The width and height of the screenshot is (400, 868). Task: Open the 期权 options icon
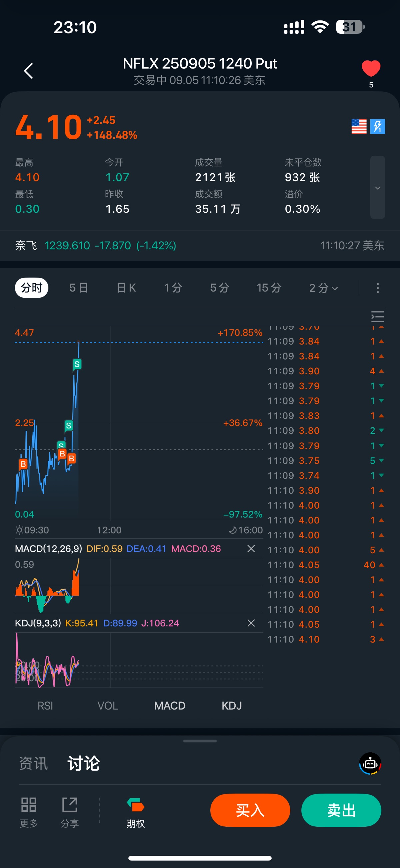click(135, 812)
